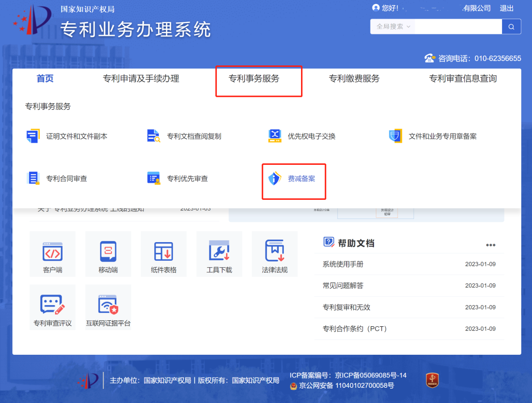Click the 专利业务办理系统 header logo
Viewport: 532px width, 403px height.
[32, 20]
